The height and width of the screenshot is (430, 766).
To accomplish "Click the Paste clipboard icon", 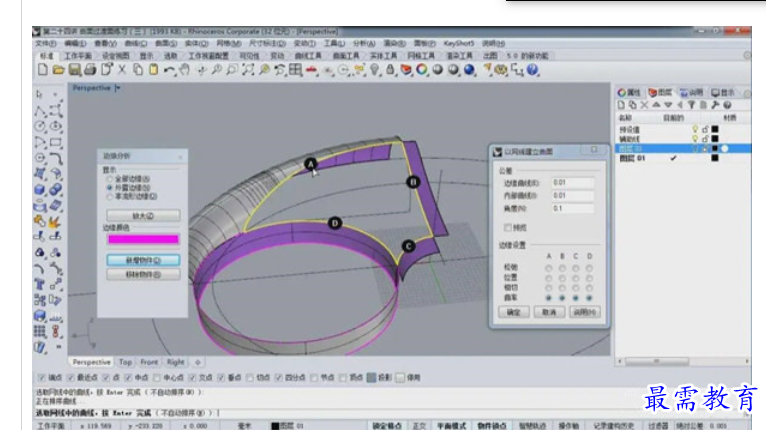I will (x=153, y=70).
